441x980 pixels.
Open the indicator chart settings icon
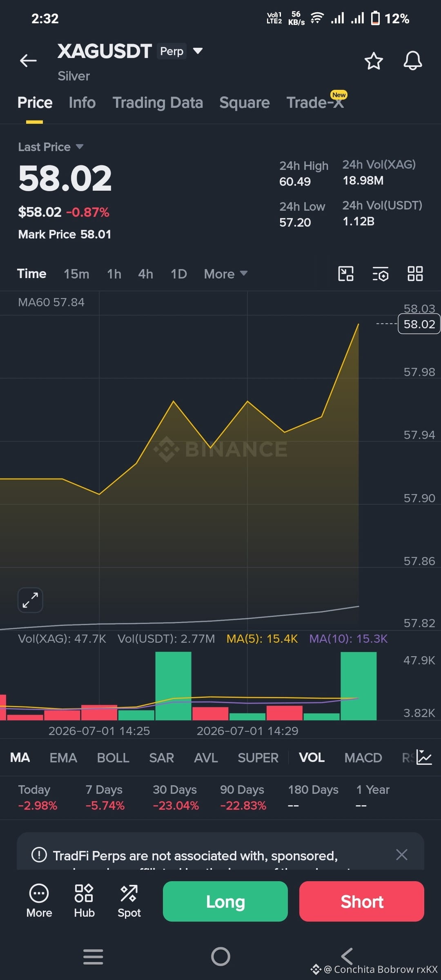click(424, 757)
